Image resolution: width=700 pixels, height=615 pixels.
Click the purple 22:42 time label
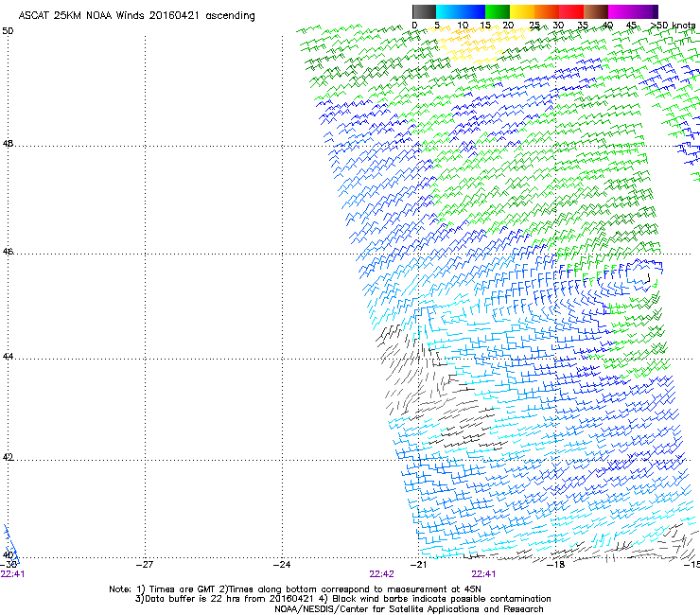pos(382,574)
